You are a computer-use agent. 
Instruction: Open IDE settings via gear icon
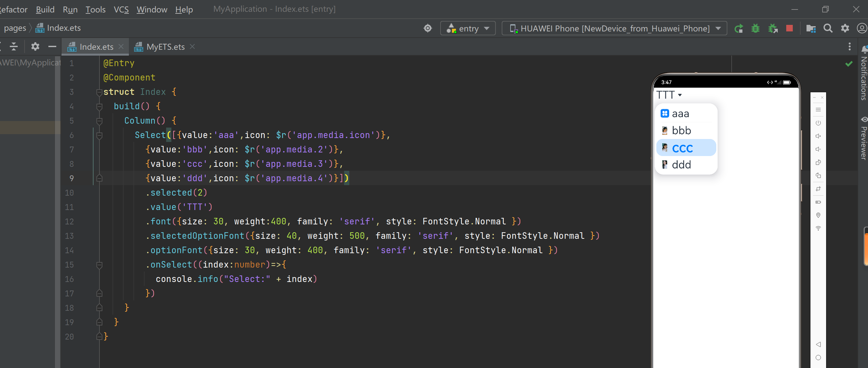[845, 28]
